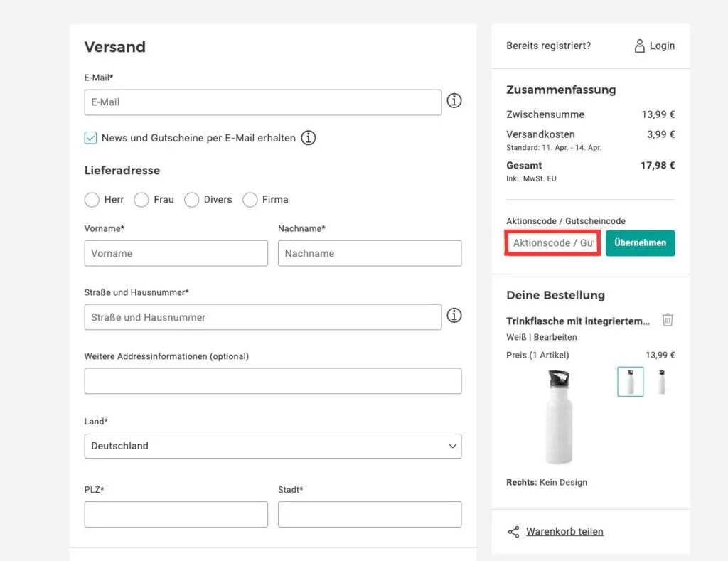Viewport: 728px width, 561px height.
Task: Select the Herr salutation option
Action: [92, 200]
